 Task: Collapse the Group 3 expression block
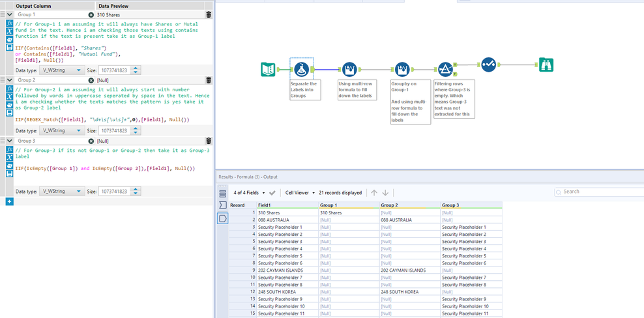pyautogui.click(x=9, y=141)
